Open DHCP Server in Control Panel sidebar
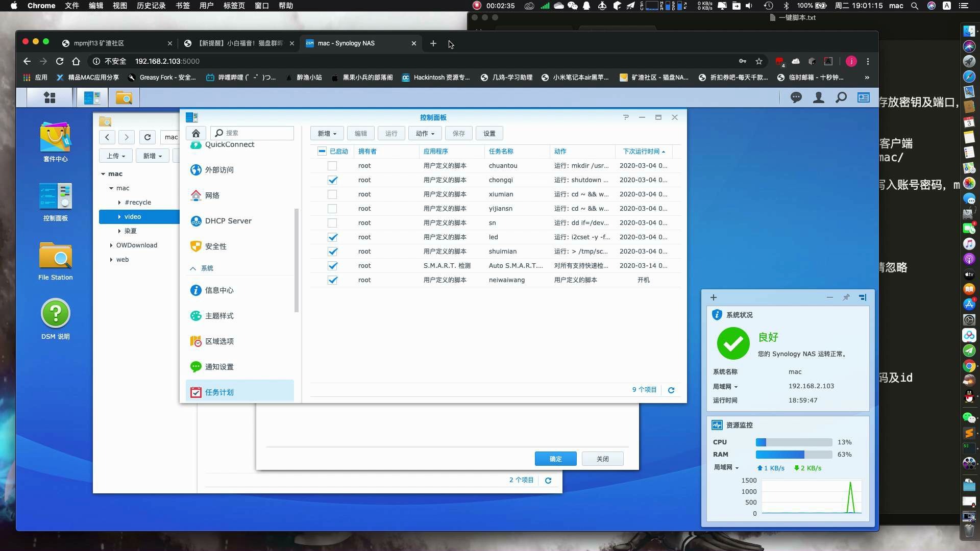Image resolution: width=980 pixels, height=551 pixels. [x=240, y=221]
